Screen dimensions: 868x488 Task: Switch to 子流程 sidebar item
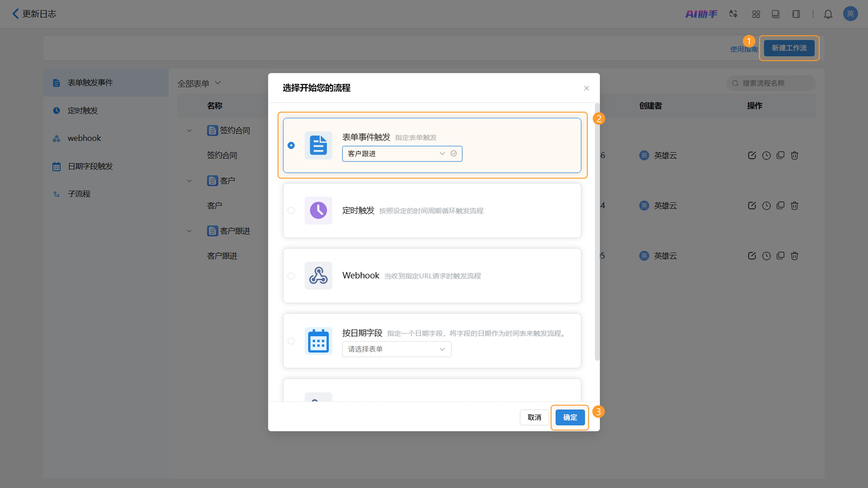[106, 194]
